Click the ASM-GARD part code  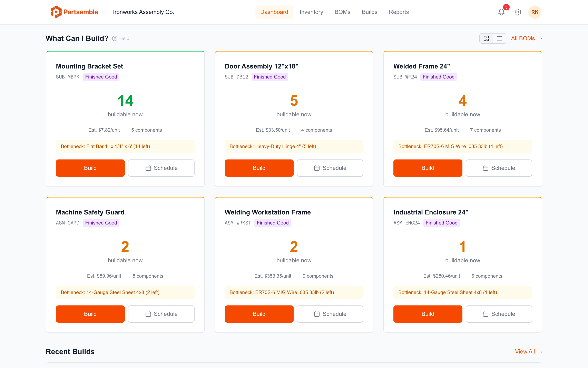[x=68, y=223]
